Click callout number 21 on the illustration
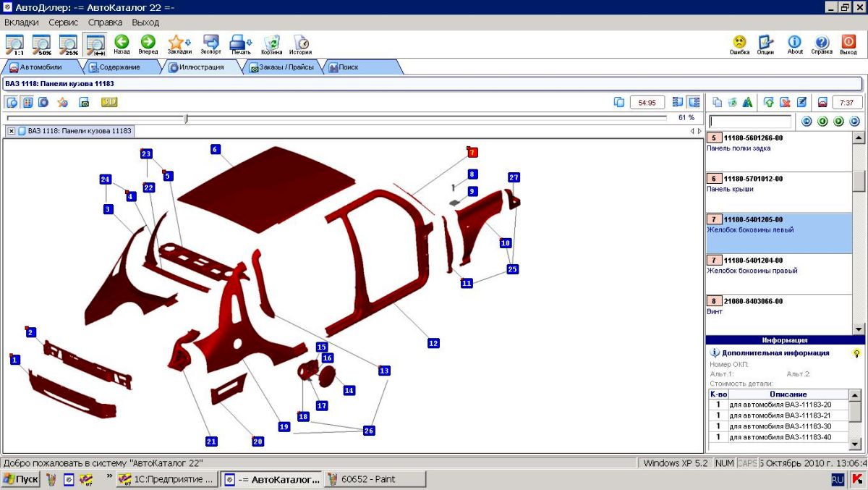Screen dimensions: 868x490 click(x=211, y=441)
